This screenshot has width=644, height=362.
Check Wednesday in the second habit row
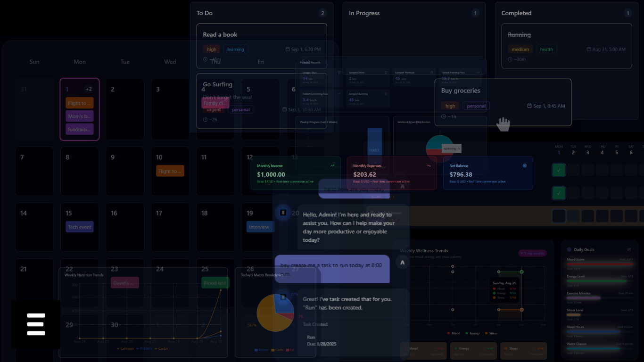click(587, 193)
